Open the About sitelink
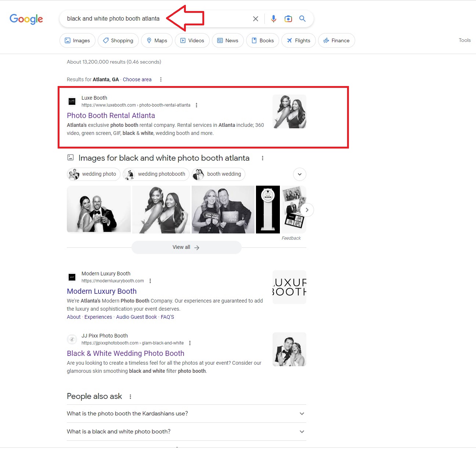 point(74,317)
